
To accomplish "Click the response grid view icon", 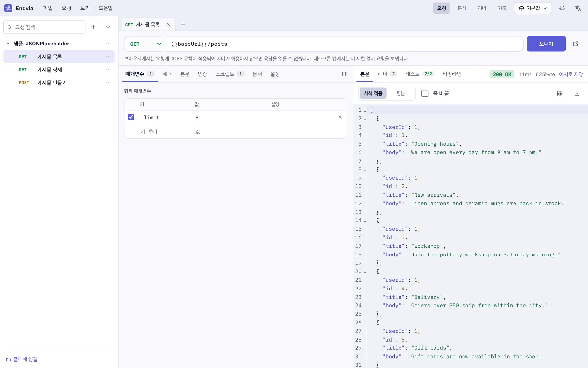I will click(x=560, y=94).
